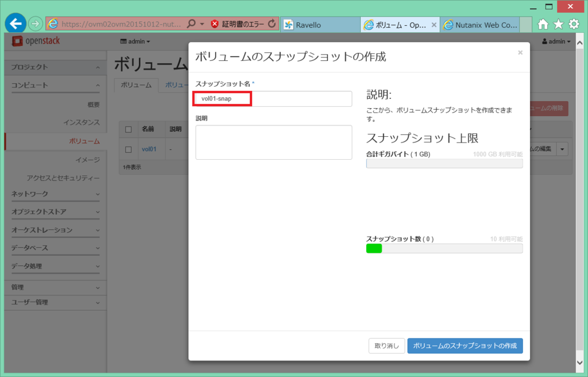Click the back navigation arrow
Screen dimensions: 588x377
click(x=15, y=24)
